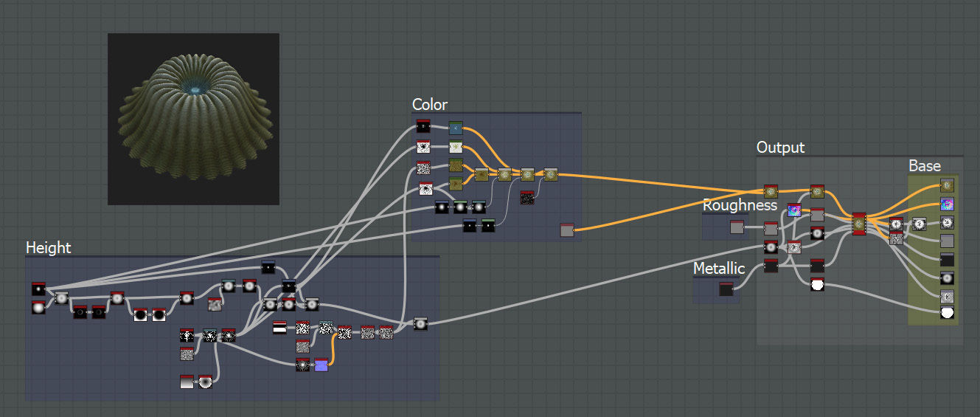Viewport: 980px width, 417px height.
Task: Select the gray uniform node at Color frame bottom-right
Action: 567,230
